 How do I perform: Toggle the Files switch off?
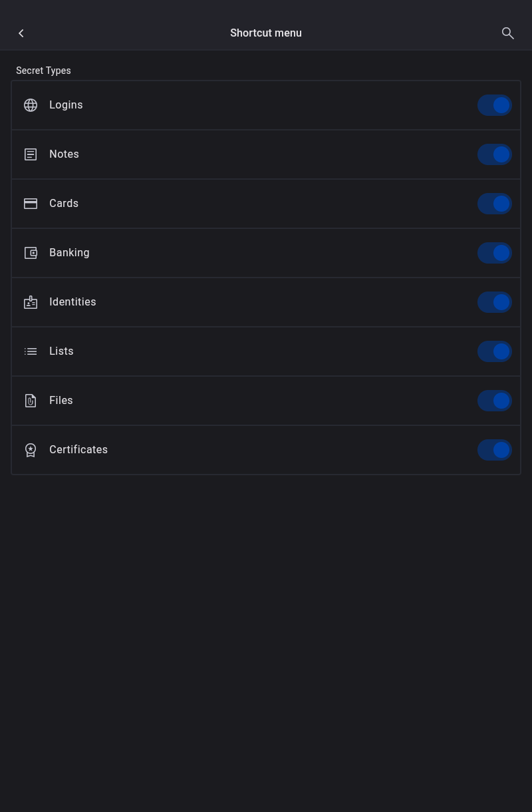tap(494, 401)
